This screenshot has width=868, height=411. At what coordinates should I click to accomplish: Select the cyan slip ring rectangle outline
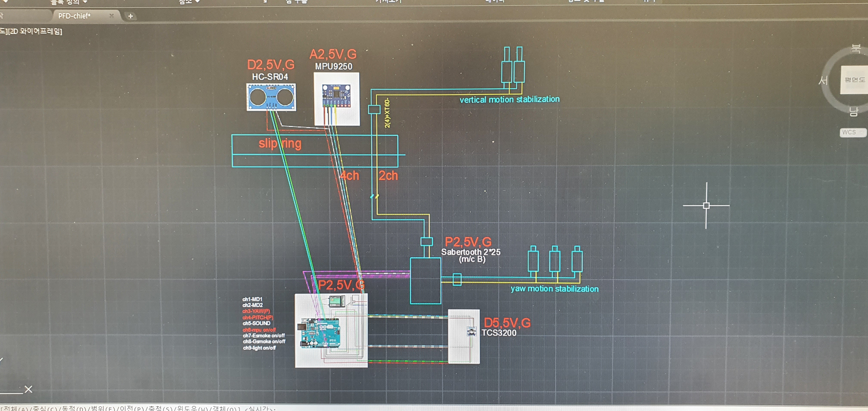(315, 151)
